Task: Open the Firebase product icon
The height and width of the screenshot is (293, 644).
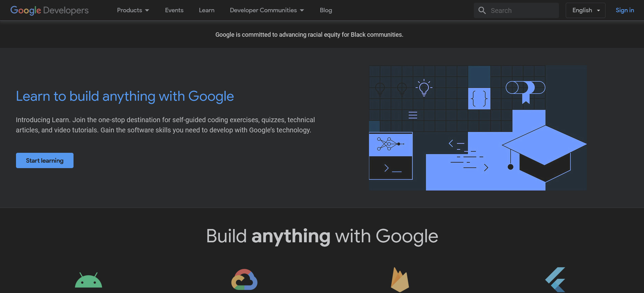Action: (400, 280)
